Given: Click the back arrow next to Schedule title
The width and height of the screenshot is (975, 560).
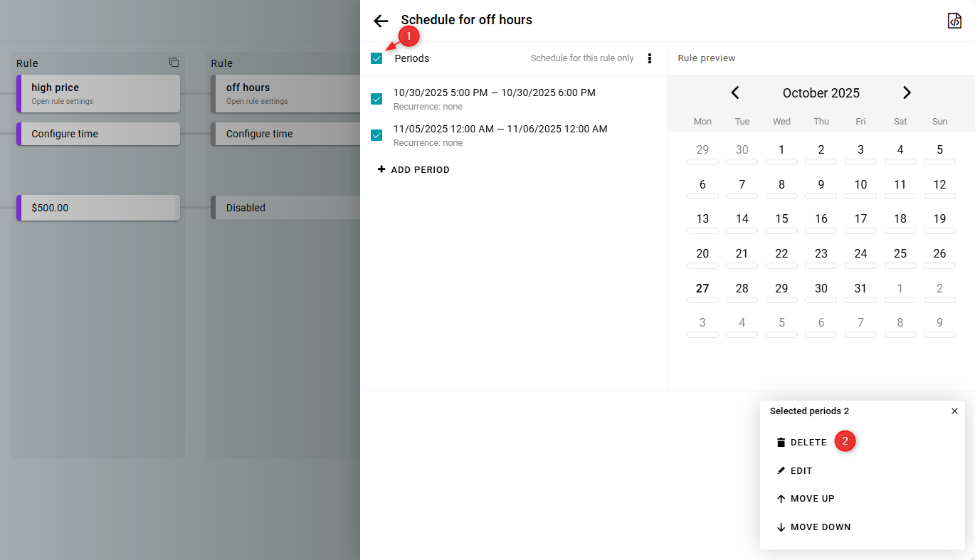Looking at the screenshot, I should [381, 21].
